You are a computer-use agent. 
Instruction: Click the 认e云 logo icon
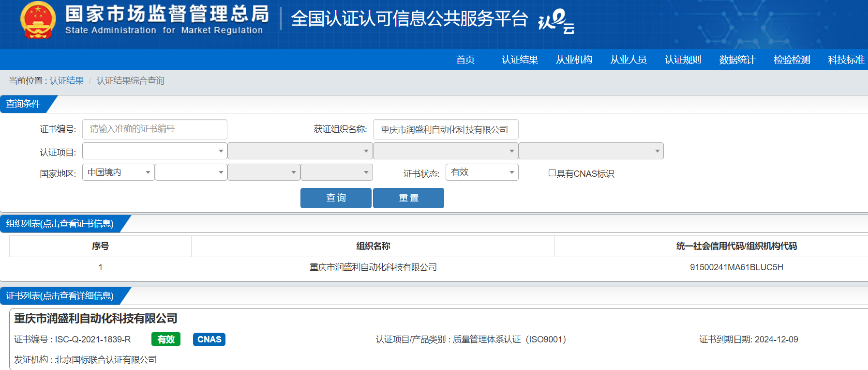(x=556, y=21)
